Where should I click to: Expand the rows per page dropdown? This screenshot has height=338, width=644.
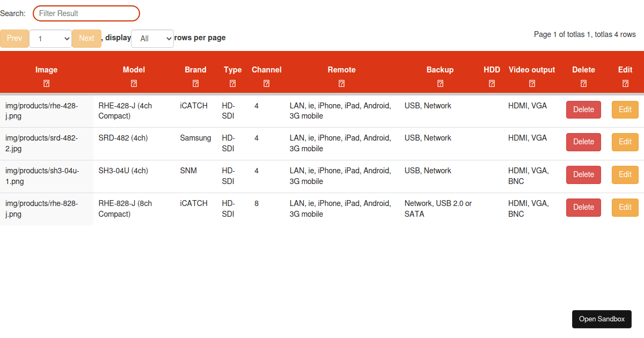coord(152,39)
